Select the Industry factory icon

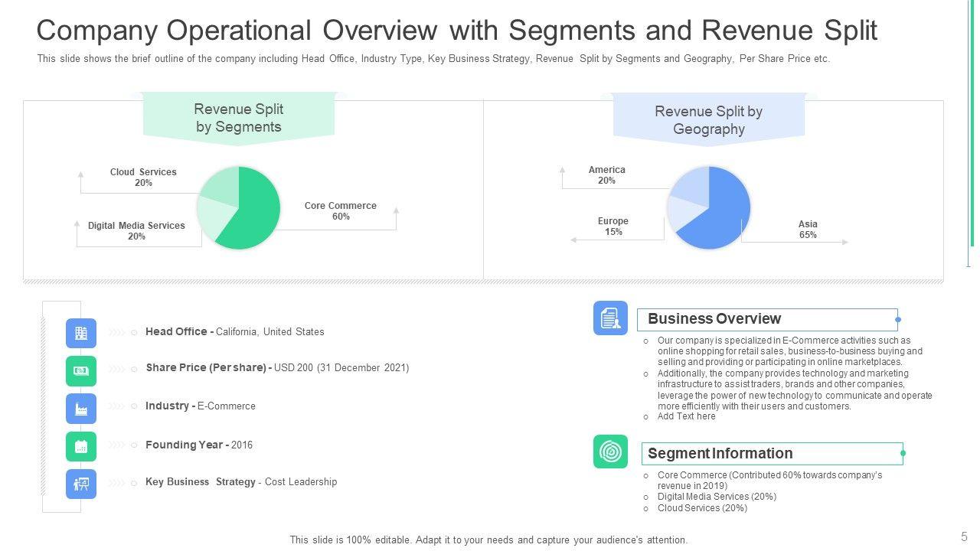point(81,409)
